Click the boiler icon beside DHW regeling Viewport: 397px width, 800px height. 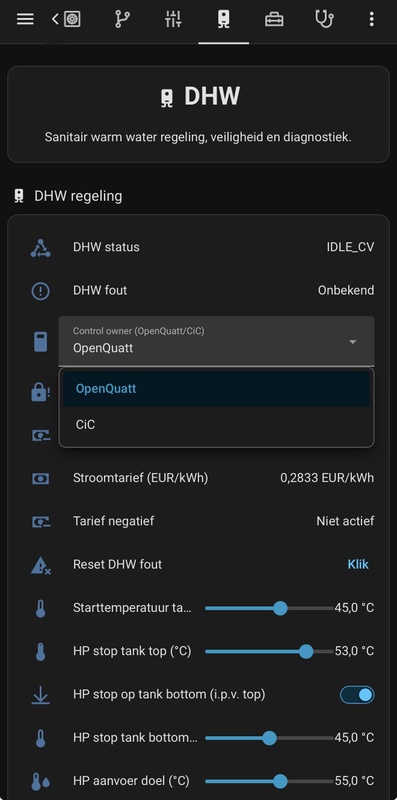tap(19, 196)
